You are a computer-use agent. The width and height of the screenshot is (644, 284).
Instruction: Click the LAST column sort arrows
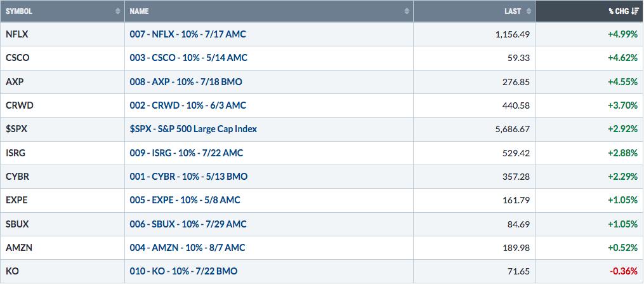[528, 11]
